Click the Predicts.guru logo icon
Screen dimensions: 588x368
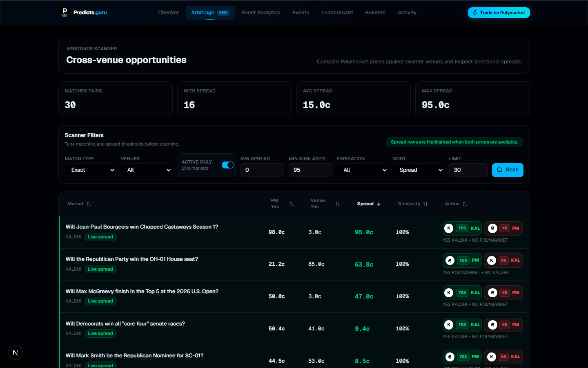(x=65, y=13)
